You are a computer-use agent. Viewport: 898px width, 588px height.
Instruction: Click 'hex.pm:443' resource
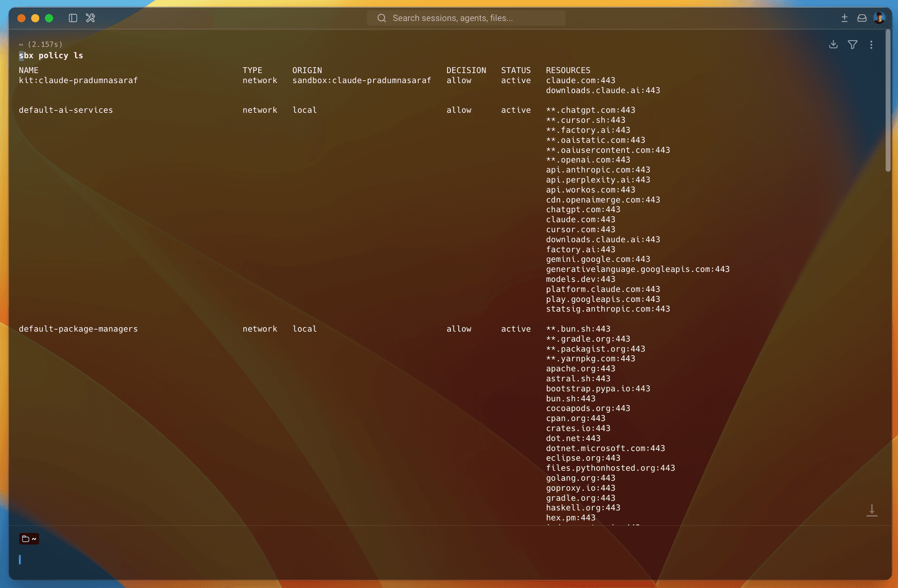[x=571, y=517]
